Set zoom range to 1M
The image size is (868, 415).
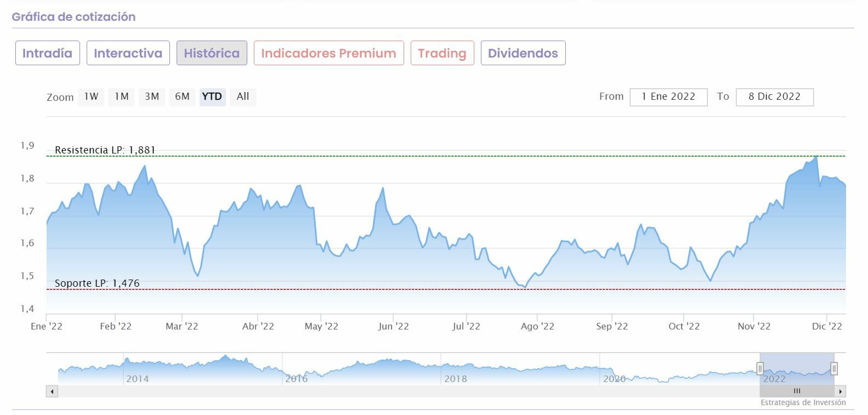121,96
